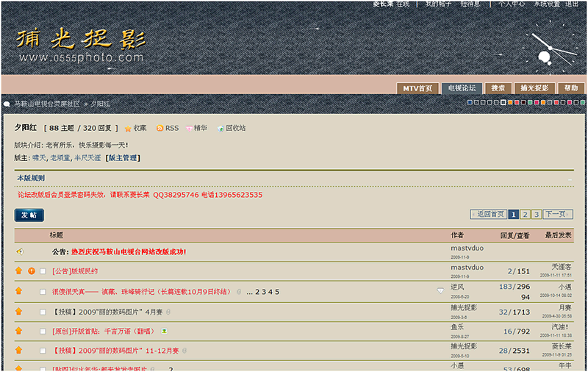Tick the checkbox for 版规民约 thread
Viewport: 588px width, 372px height.
[x=43, y=271]
